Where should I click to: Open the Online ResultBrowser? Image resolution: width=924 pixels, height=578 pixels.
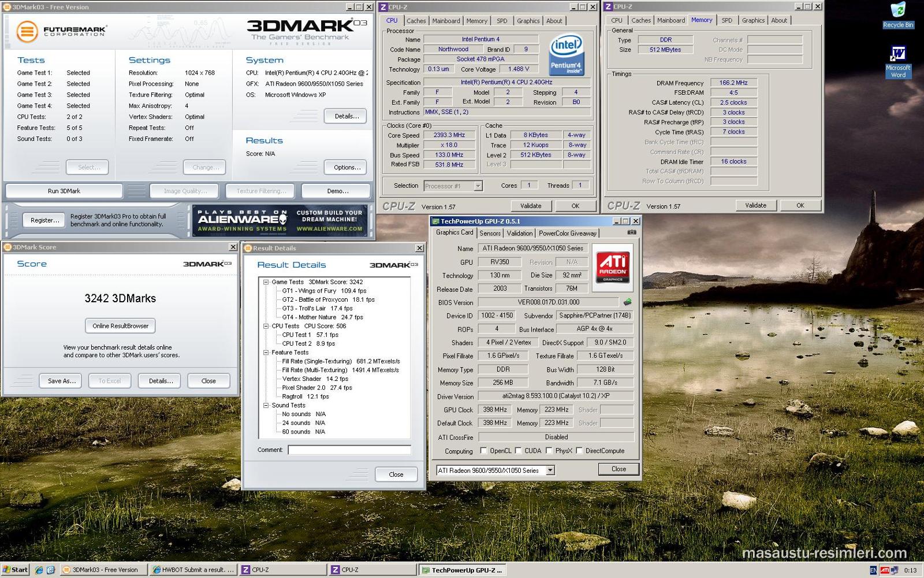pyautogui.click(x=120, y=325)
